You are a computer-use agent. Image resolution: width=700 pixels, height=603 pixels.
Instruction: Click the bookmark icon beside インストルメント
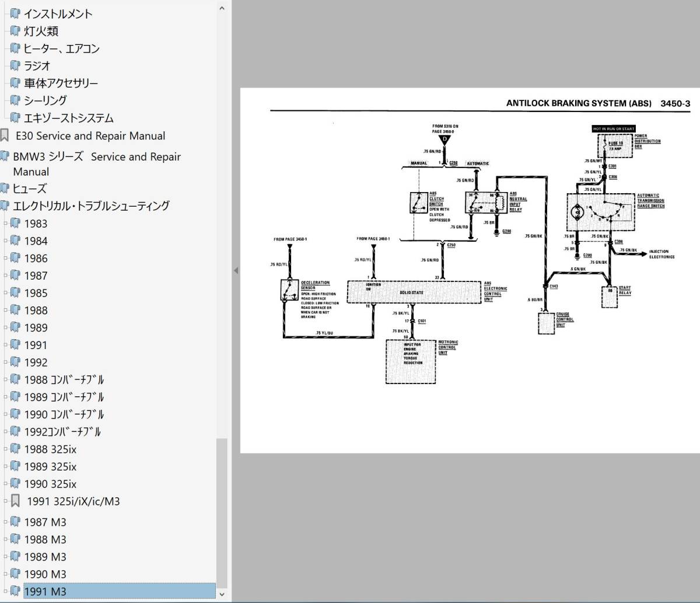(15, 13)
